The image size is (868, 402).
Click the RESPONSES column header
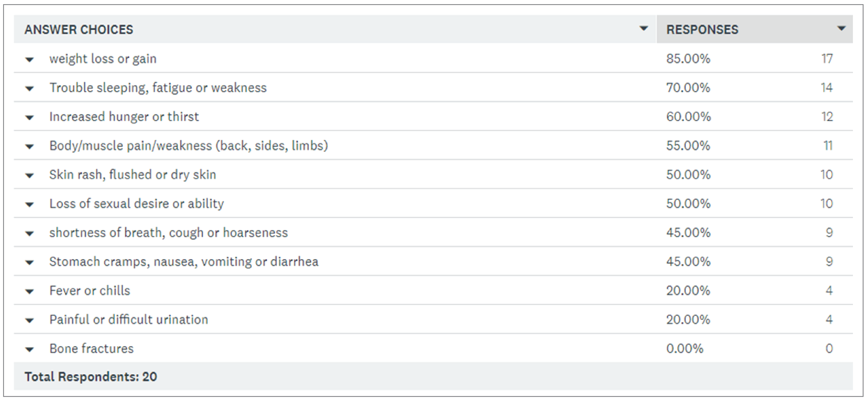702,30
